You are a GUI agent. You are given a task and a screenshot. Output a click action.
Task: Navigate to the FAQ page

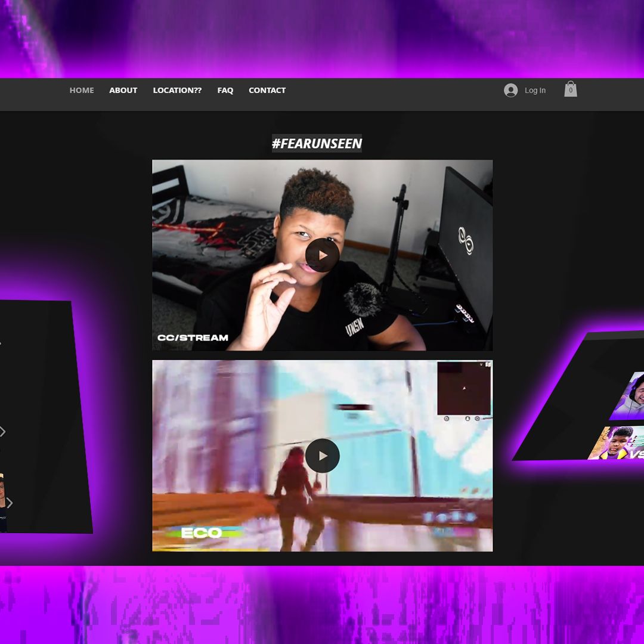pyautogui.click(x=225, y=91)
